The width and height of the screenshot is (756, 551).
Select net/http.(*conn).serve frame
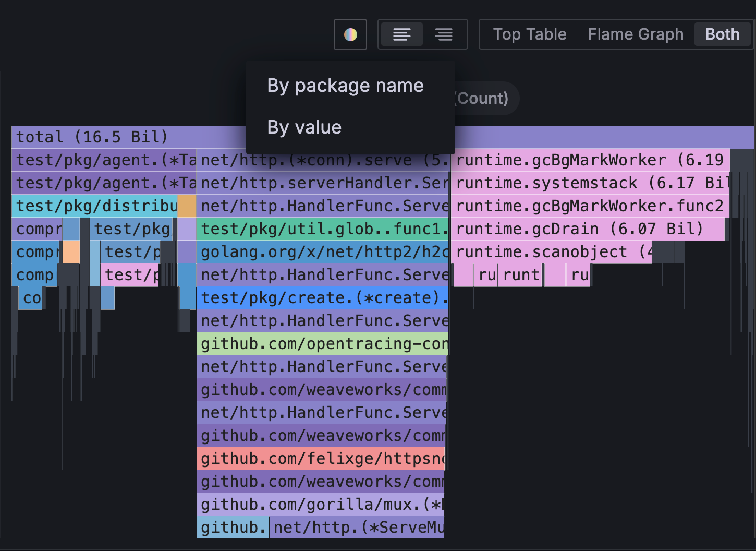coord(323,160)
